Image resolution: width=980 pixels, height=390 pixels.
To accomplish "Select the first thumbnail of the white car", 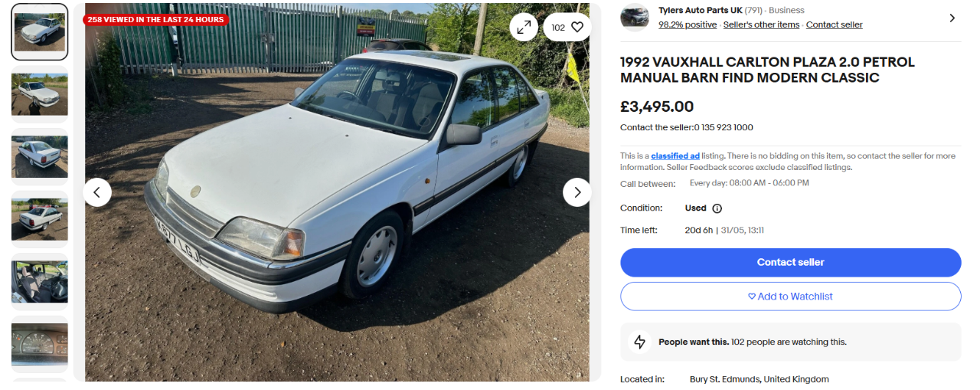I will (40, 32).
